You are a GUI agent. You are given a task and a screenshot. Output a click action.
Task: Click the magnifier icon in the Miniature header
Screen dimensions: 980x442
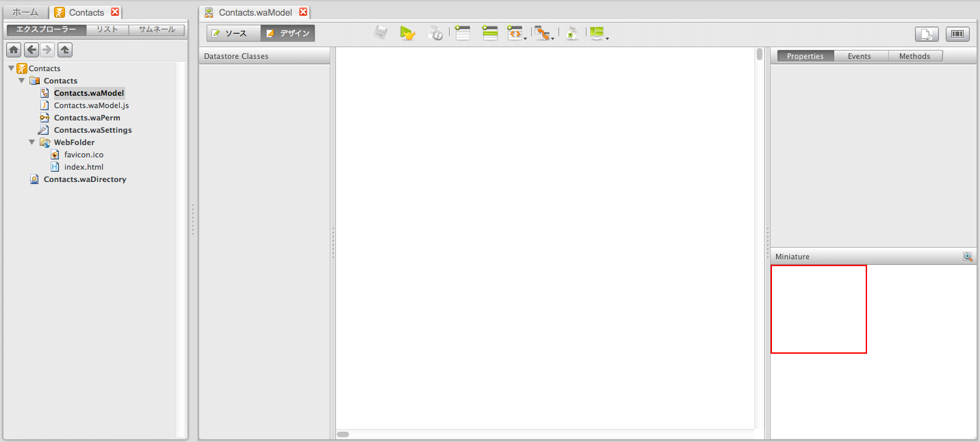pos(967,257)
